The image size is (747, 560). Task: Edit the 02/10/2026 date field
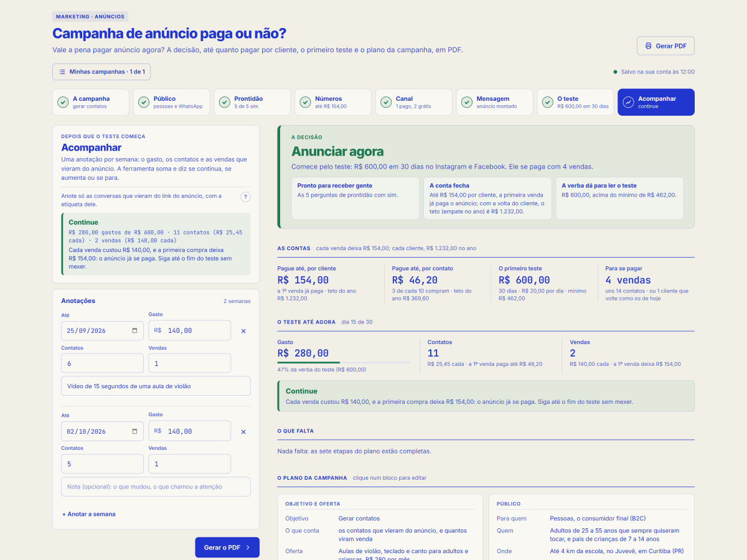pos(102,431)
